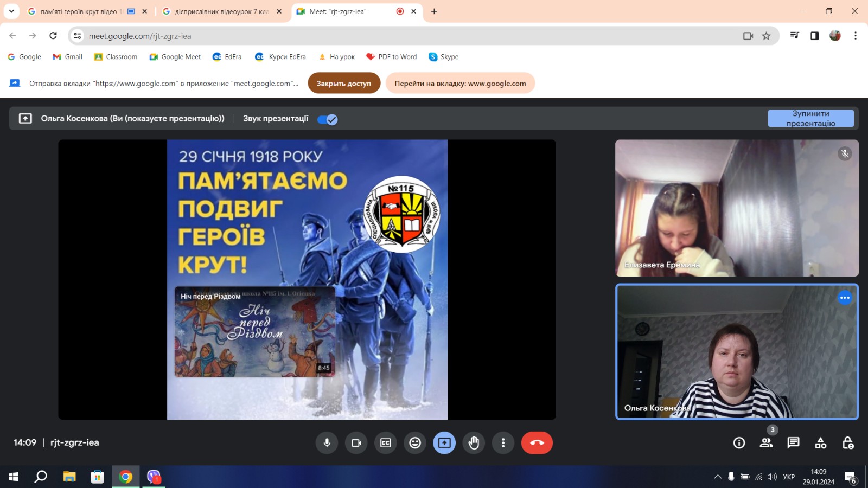Open chat with everyone icon
The width and height of the screenshot is (868, 488).
[x=793, y=443]
